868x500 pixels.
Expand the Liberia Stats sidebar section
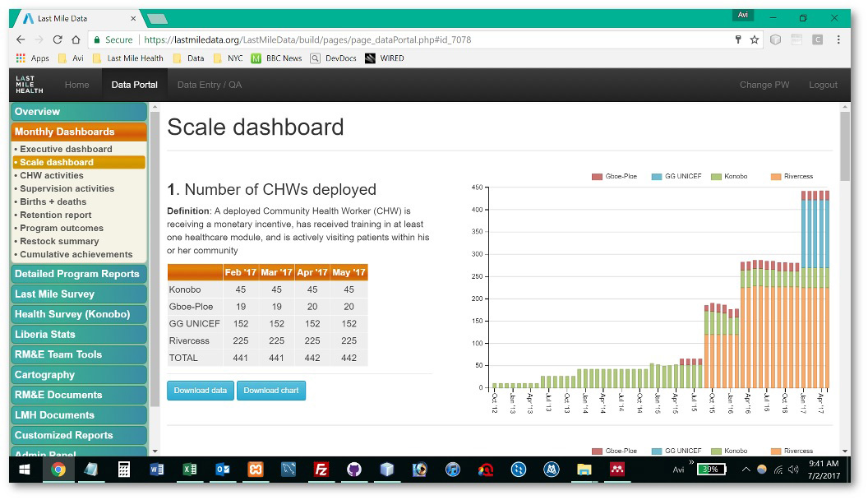pyautogui.click(x=78, y=335)
